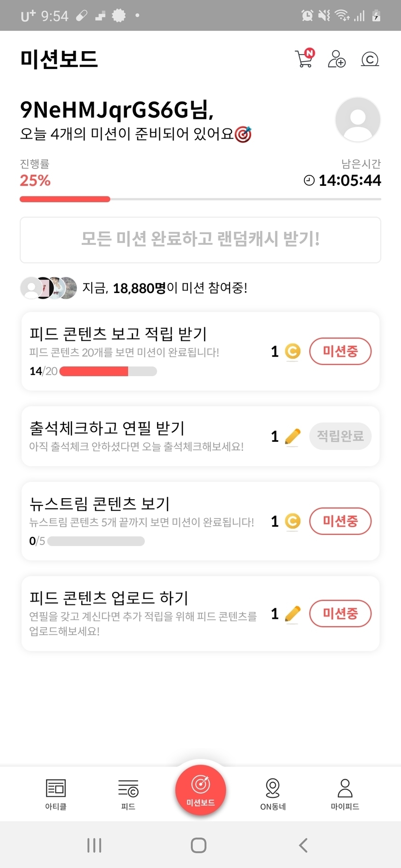Tap the coin icon on 뉴스트림 mission
The height and width of the screenshot is (868, 401).
coord(293,521)
